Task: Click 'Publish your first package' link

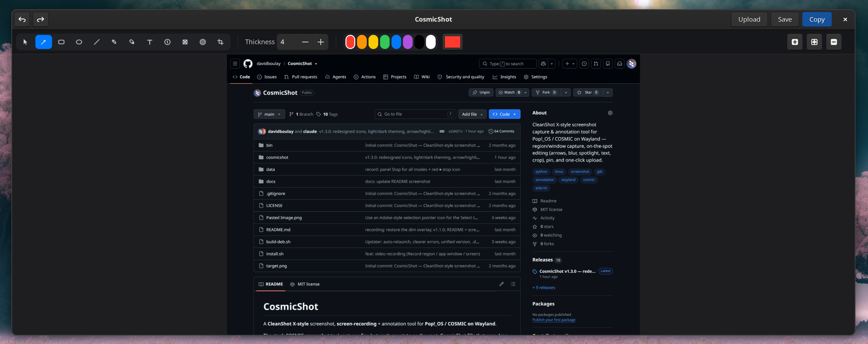Action: coord(554,320)
